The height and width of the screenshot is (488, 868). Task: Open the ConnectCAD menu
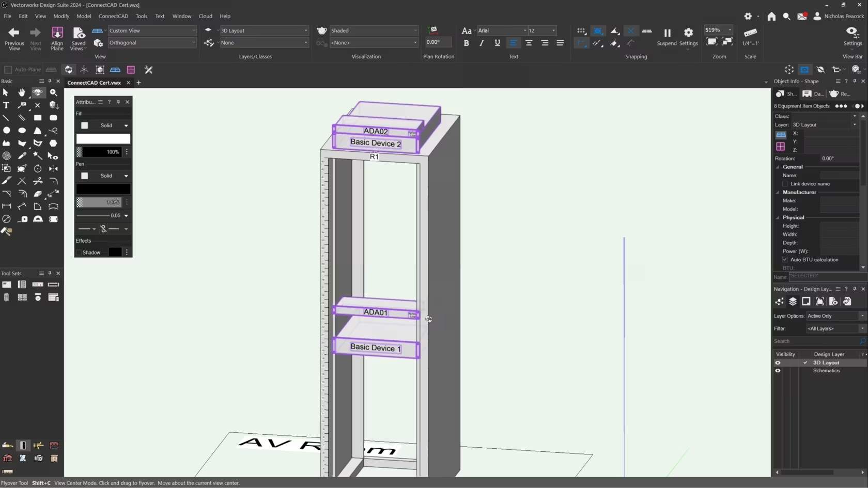[113, 16]
